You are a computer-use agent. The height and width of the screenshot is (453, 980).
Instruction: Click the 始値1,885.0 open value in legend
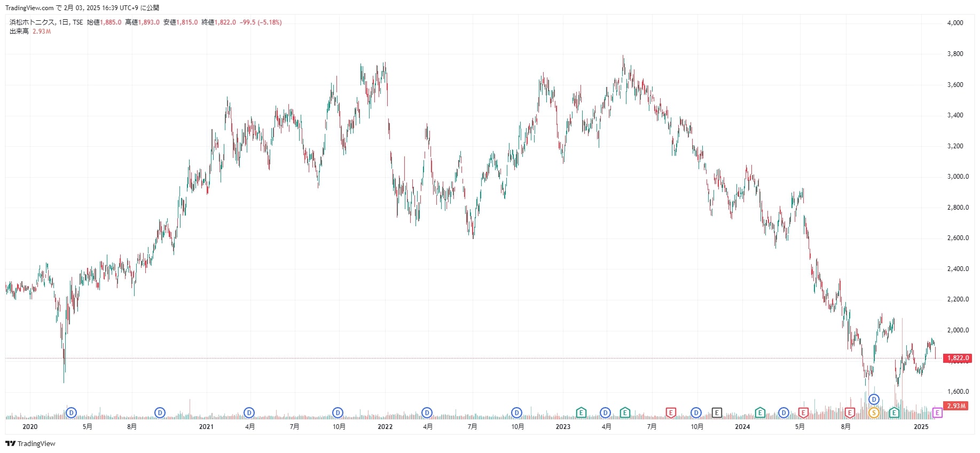pyautogui.click(x=104, y=22)
